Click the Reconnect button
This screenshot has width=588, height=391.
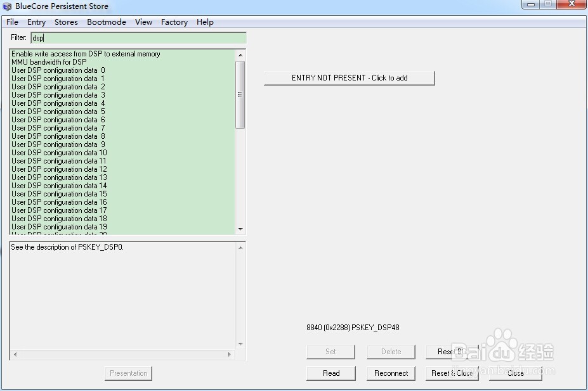[391, 373]
